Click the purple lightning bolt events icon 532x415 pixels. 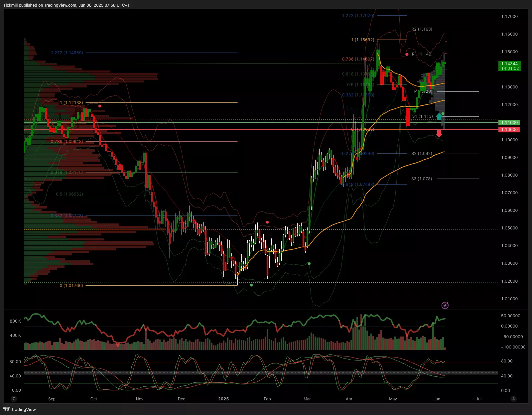445,305
